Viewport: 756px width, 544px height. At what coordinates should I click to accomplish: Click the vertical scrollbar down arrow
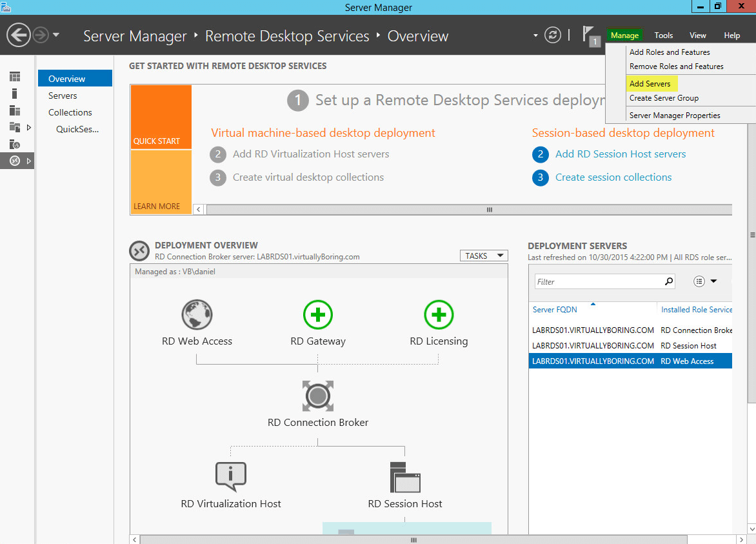point(751,529)
